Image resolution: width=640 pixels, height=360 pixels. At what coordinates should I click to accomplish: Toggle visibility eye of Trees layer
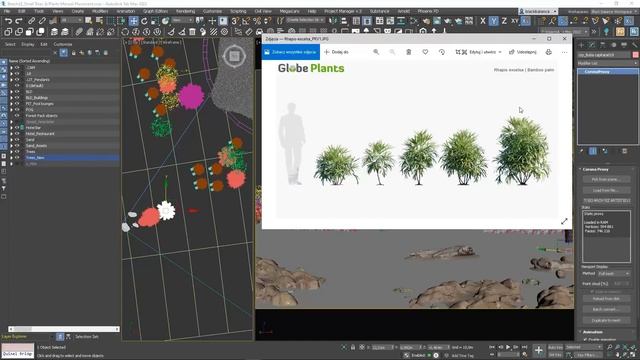pos(17,151)
